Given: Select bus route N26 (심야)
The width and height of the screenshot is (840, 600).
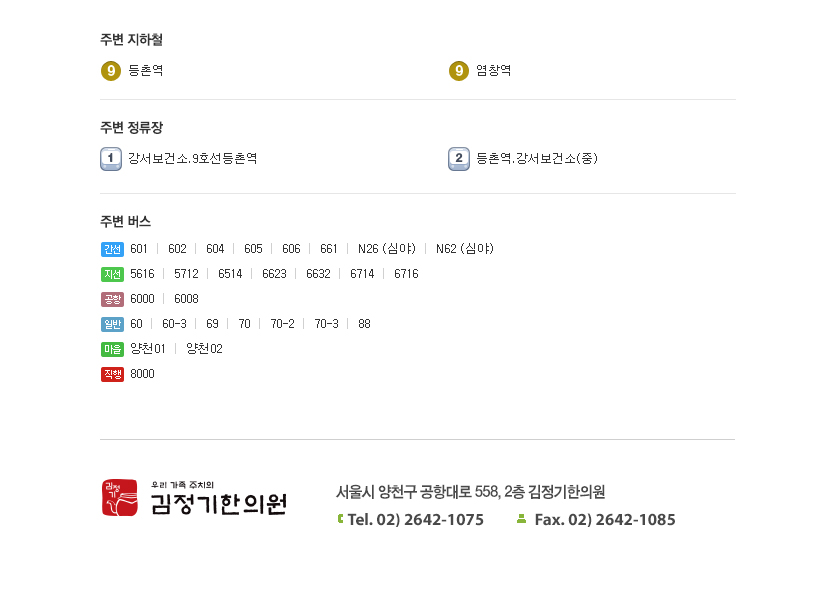Looking at the screenshot, I should 387,249.
